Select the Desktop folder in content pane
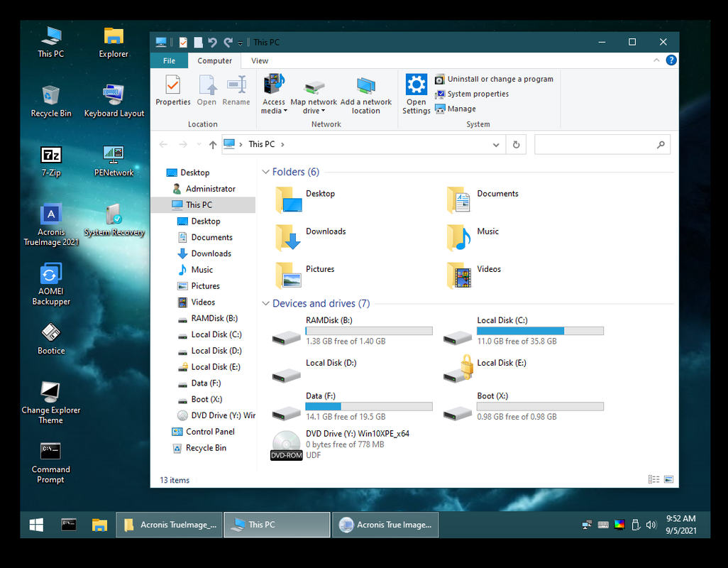The width and height of the screenshot is (728, 568). coord(306,200)
